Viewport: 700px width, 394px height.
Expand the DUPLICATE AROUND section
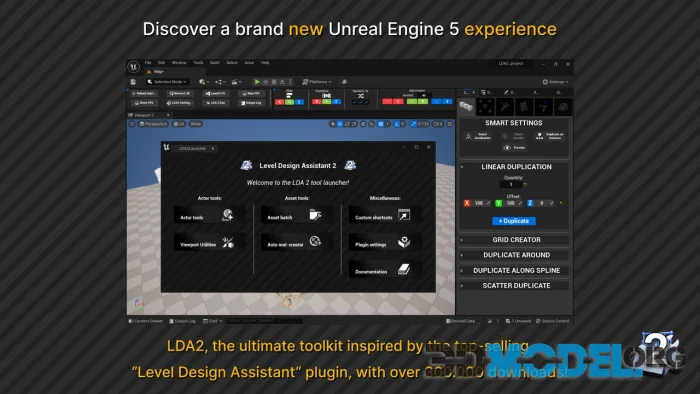(514, 255)
